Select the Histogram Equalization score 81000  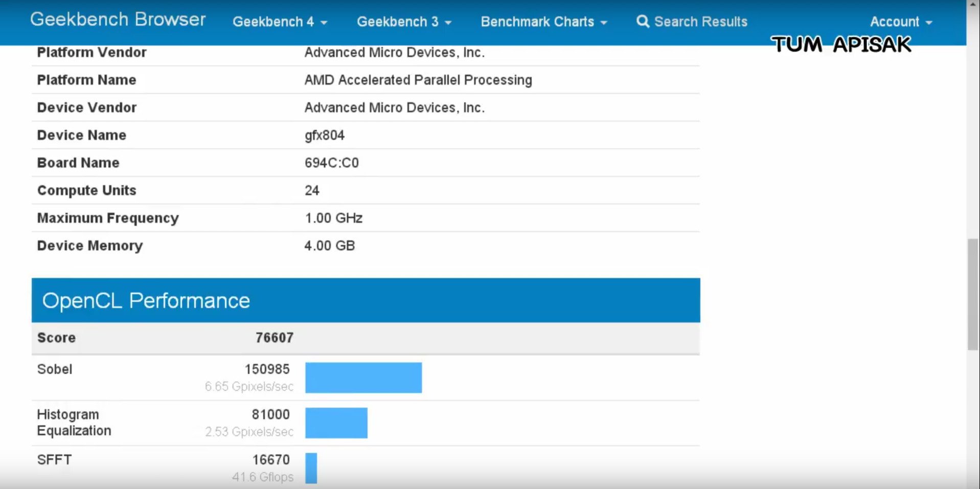tap(271, 414)
